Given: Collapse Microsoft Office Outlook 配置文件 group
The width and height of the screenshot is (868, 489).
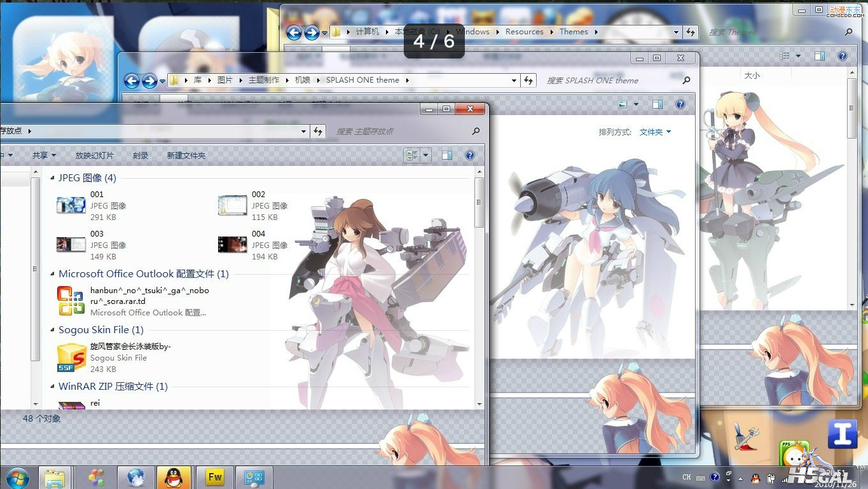Looking at the screenshot, I should pyautogui.click(x=53, y=274).
